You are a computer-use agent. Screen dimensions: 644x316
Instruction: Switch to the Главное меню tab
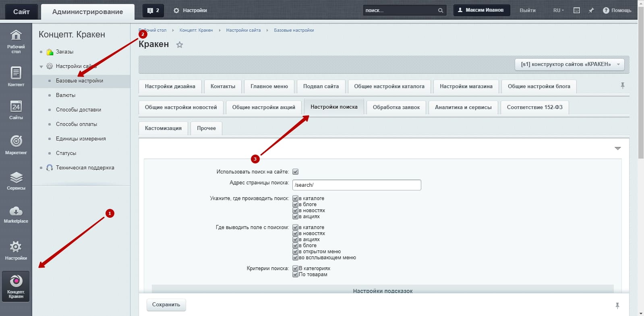pyautogui.click(x=269, y=86)
